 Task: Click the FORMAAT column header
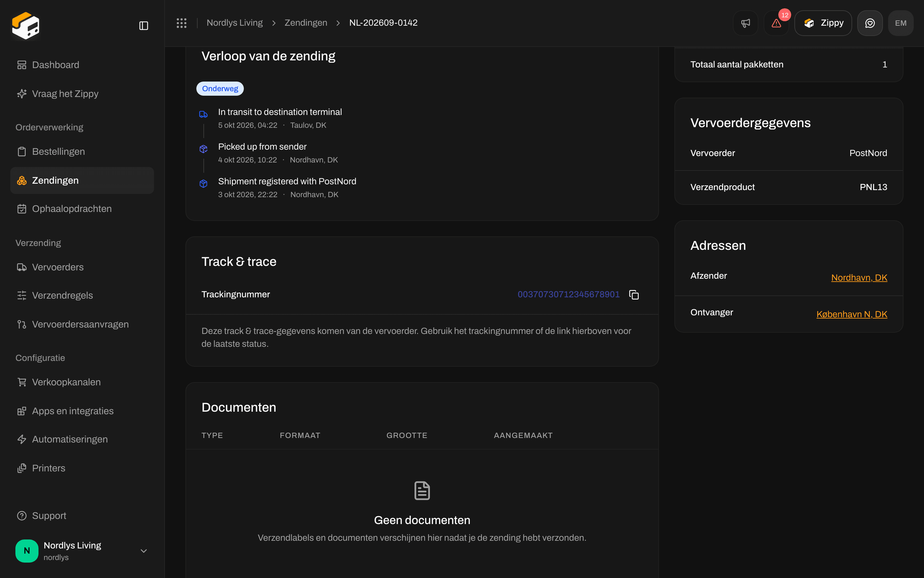tap(300, 435)
